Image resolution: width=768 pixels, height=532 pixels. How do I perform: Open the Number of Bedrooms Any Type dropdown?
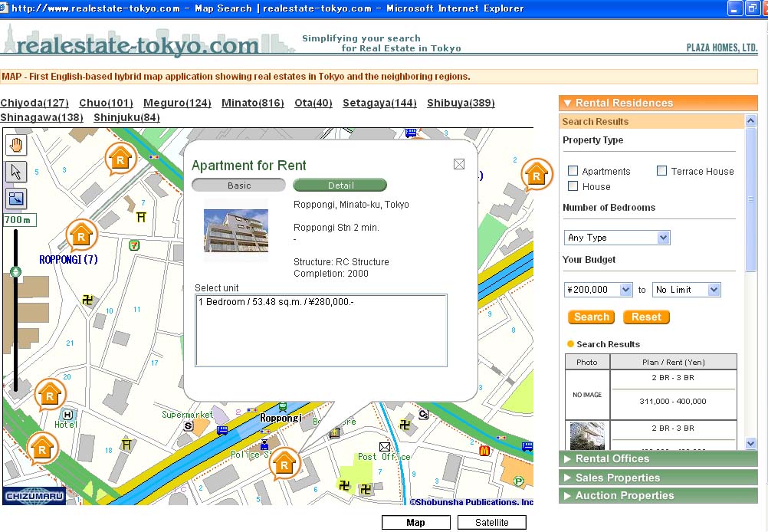point(617,238)
